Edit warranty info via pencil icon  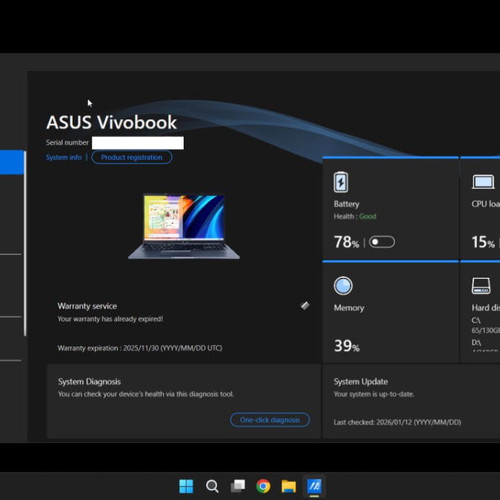(x=305, y=305)
